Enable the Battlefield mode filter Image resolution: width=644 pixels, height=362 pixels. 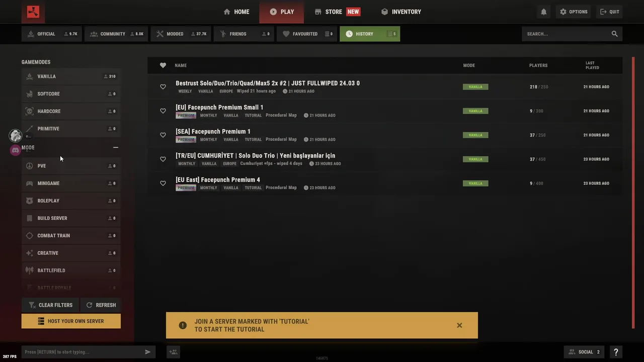71,270
